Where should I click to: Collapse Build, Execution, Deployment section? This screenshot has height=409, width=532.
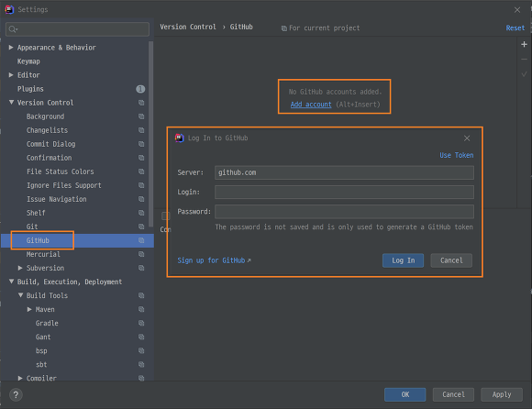pyautogui.click(x=11, y=282)
